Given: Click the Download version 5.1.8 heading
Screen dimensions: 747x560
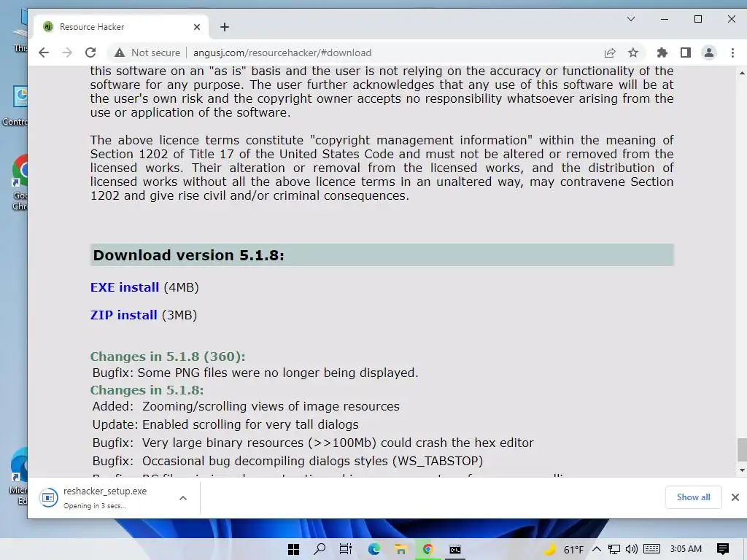Looking at the screenshot, I should (189, 255).
